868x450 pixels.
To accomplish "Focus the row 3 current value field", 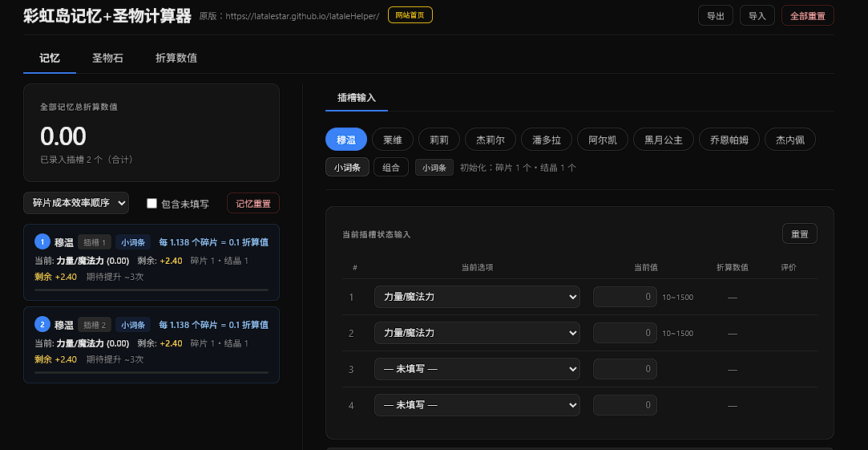I will (x=625, y=369).
